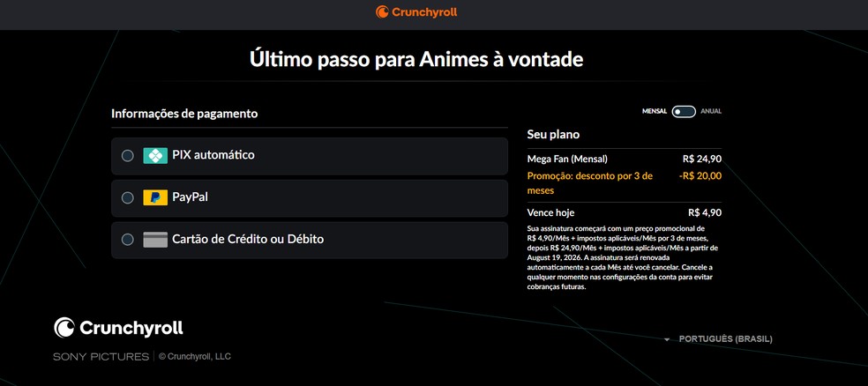Click the R$ 4,90 amount due today
868x386 pixels.
pyautogui.click(x=705, y=212)
